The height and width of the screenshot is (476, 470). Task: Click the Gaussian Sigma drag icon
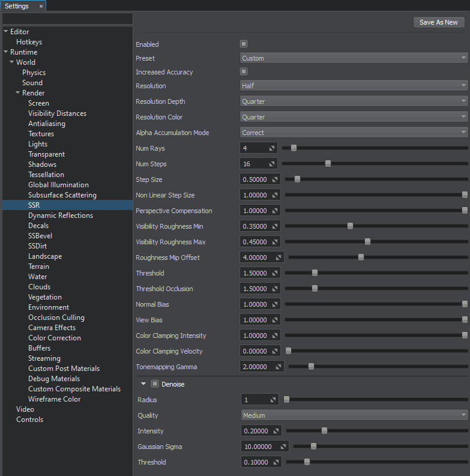(283, 447)
